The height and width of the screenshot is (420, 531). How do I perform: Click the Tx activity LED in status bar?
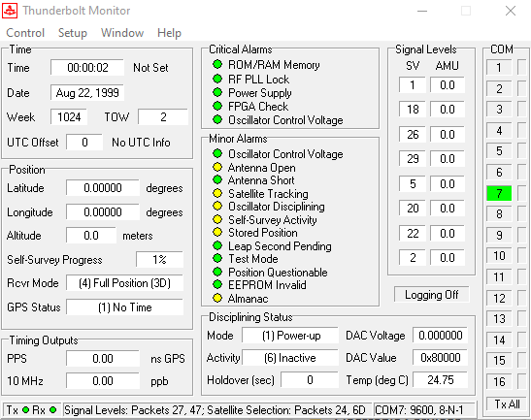[x=26, y=410]
